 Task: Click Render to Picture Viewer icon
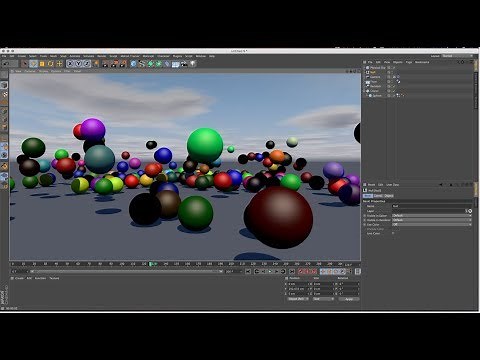point(114,64)
